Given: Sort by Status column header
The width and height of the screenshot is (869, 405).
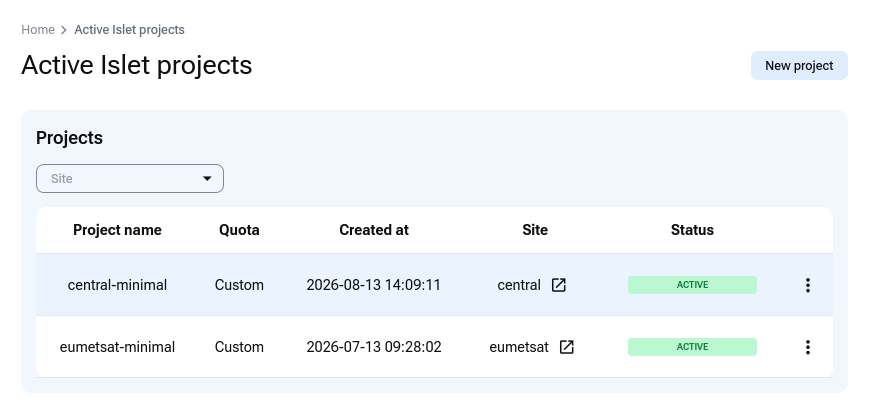Looking at the screenshot, I should point(692,230).
